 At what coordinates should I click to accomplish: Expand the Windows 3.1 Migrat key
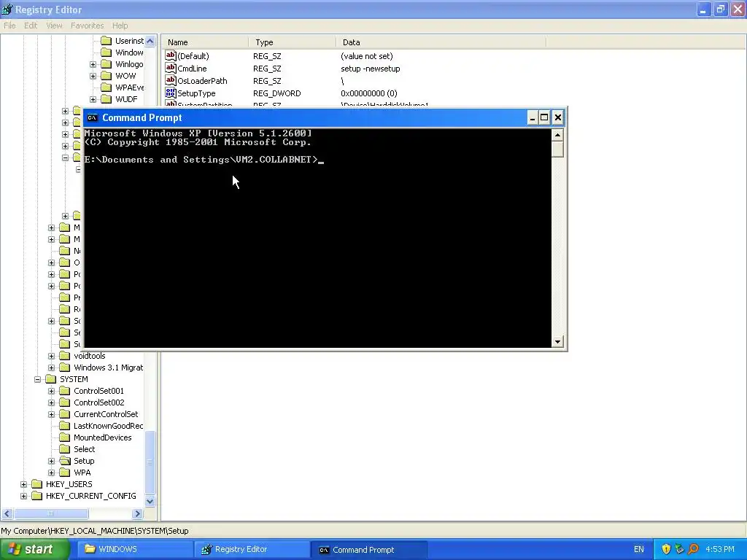pyautogui.click(x=52, y=367)
